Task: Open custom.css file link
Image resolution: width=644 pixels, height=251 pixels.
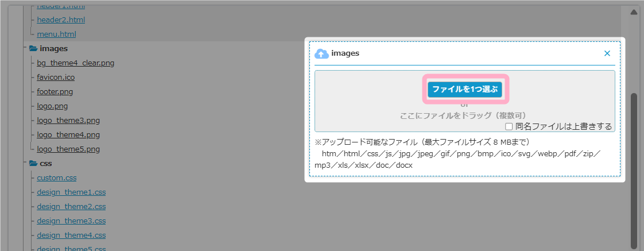Action: pyautogui.click(x=56, y=178)
